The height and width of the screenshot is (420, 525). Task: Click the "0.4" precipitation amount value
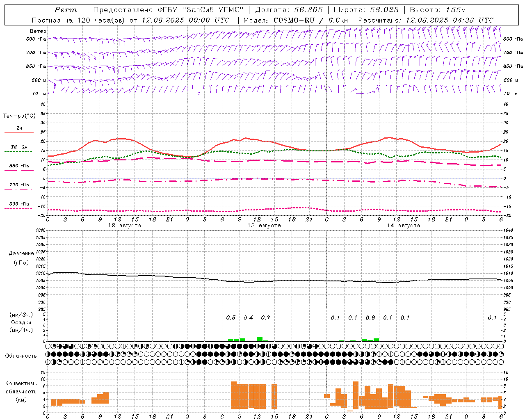pyautogui.click(x=248, y=317)
